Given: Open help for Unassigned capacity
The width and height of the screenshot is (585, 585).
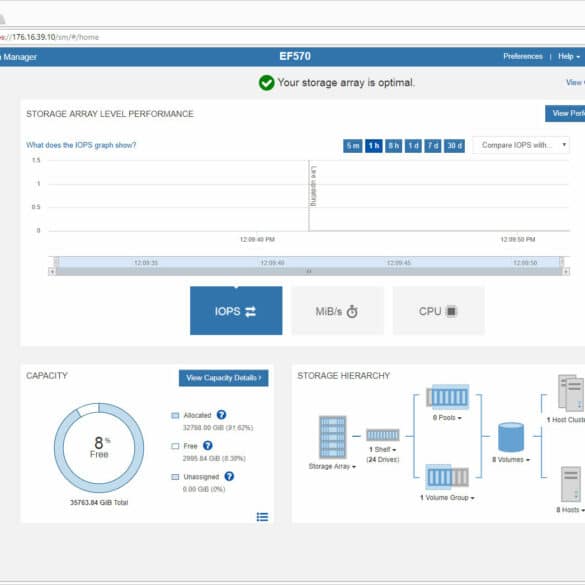Looking at the screenshot, I should pos(229,476).
